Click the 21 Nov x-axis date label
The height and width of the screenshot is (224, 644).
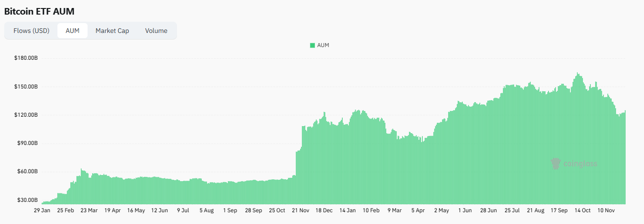point(300,210)
